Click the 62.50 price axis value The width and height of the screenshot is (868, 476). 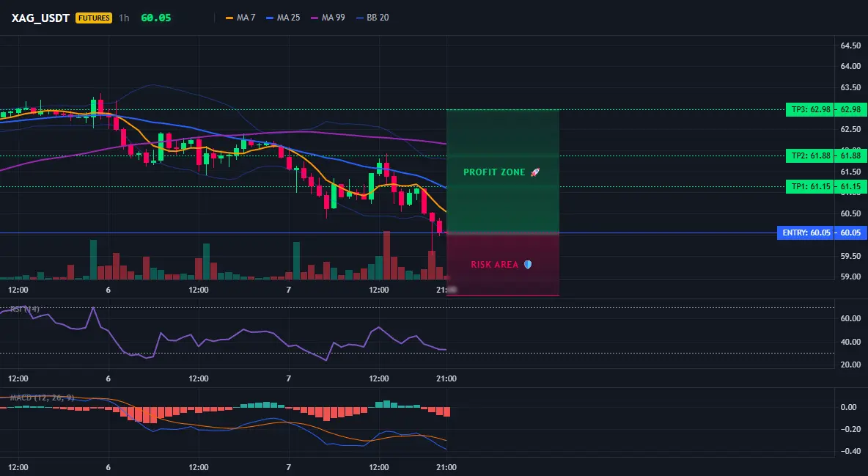[850, 129]
